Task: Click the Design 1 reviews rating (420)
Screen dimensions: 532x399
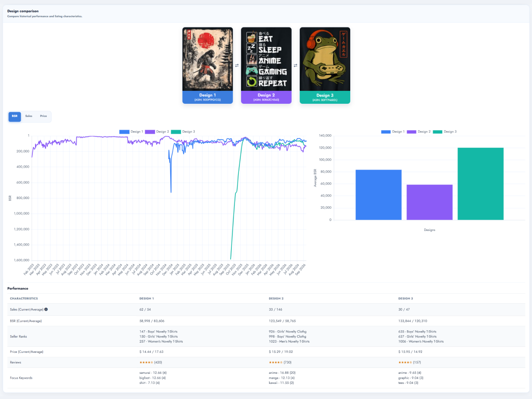Action: point(152,362)
